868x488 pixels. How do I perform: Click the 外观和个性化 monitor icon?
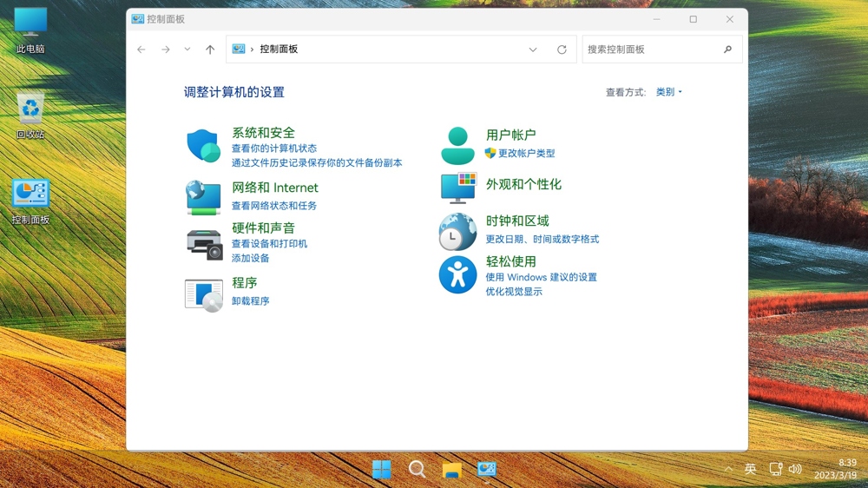(x=457, y=187)
